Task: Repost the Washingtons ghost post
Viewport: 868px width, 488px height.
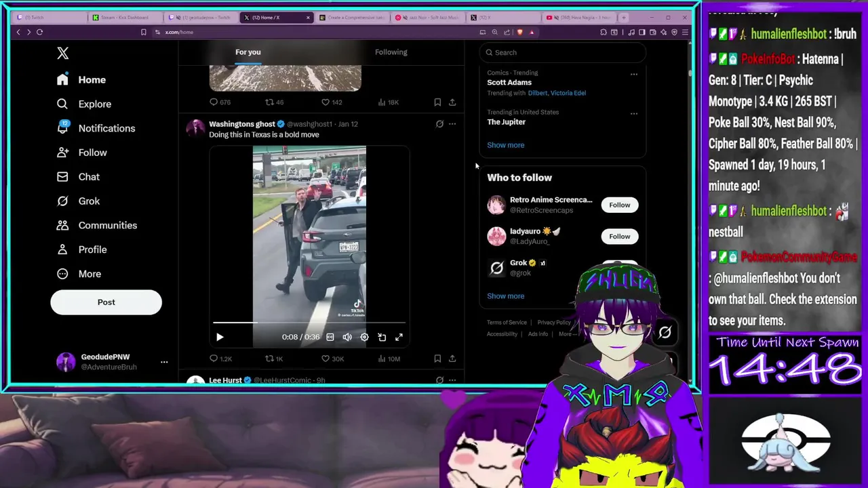Action: pos(274,359)
